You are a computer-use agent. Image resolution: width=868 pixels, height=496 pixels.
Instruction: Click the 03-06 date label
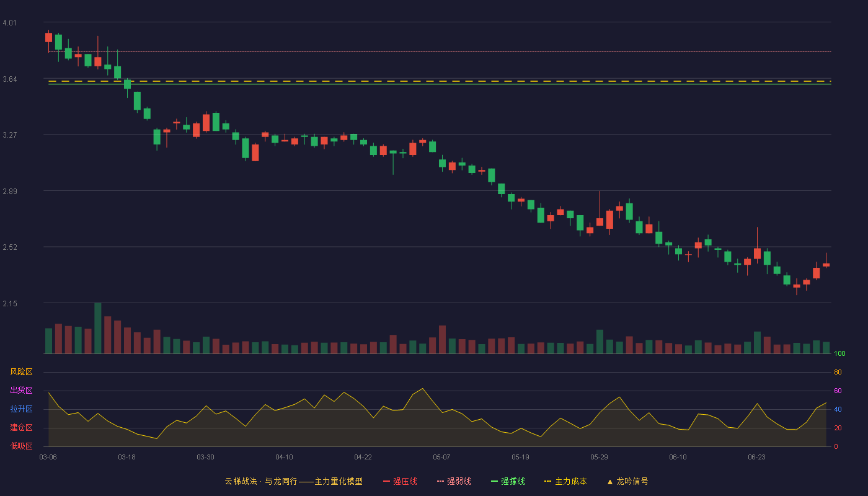pos(48,457)
